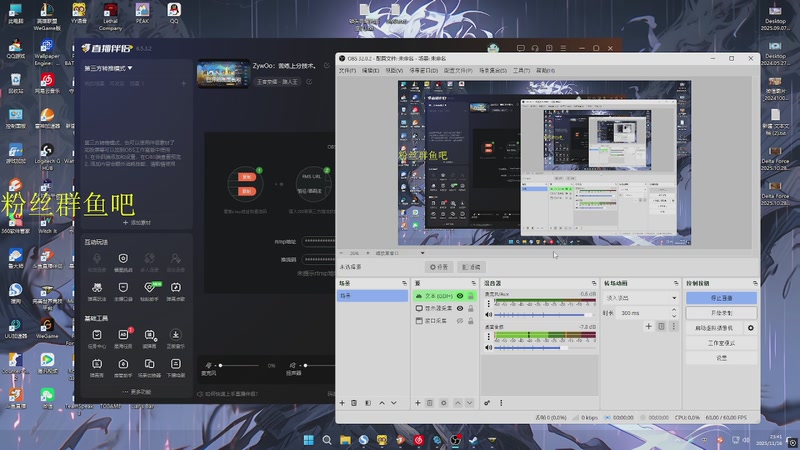
Task: Open source properties gear icon in Sources toolbar
Action: [x=443, y=403]
